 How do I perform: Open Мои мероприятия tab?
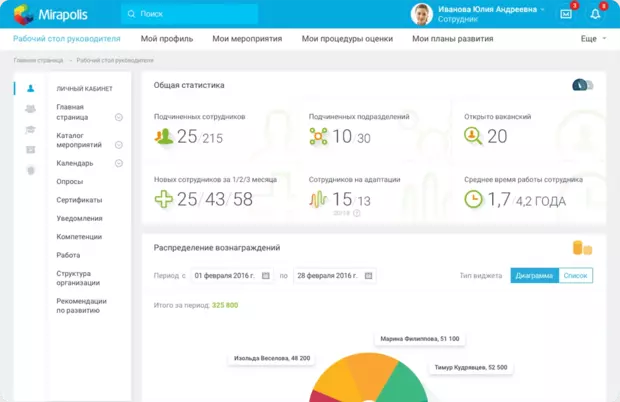247,39
